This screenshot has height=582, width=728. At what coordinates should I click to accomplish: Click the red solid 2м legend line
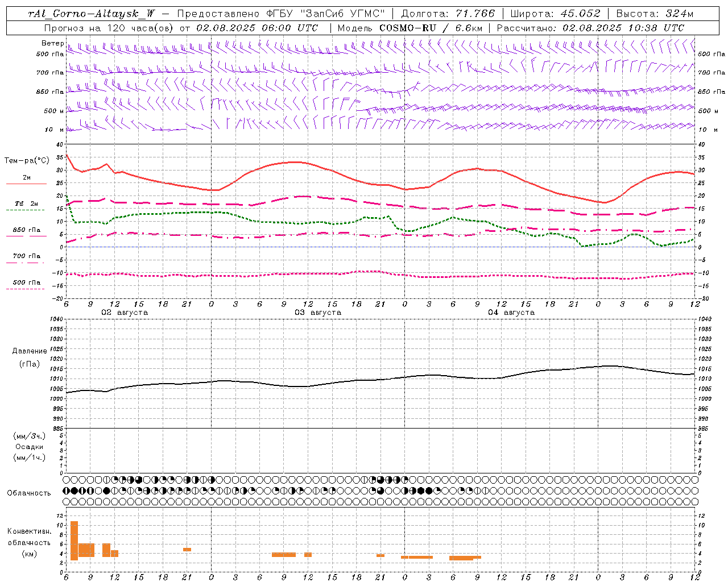(26, 184)
